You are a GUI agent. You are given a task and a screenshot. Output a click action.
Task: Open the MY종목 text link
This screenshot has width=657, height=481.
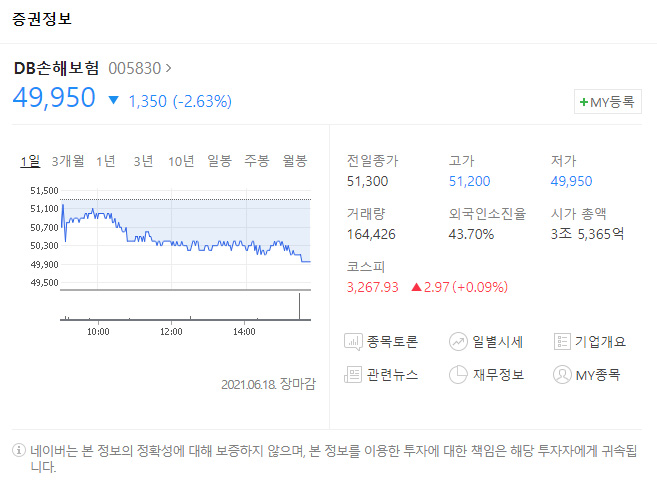598,375
